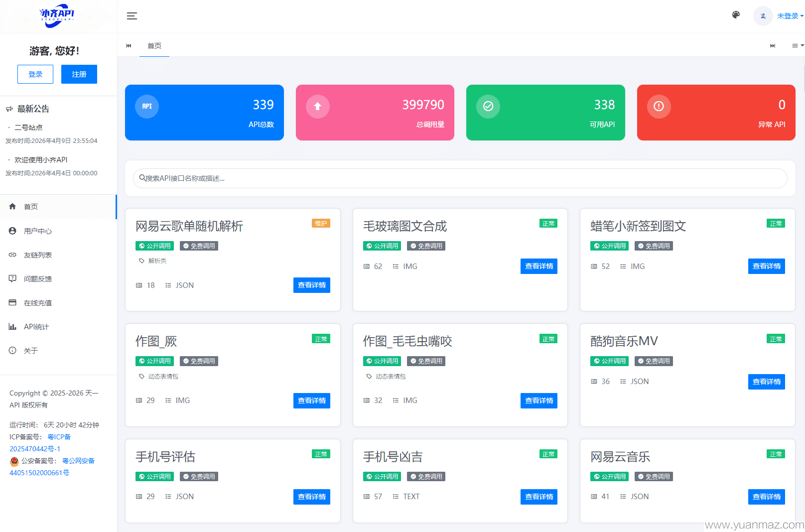
Task: View details of 毛玻璃图文合成
Action: click(539, 266)
